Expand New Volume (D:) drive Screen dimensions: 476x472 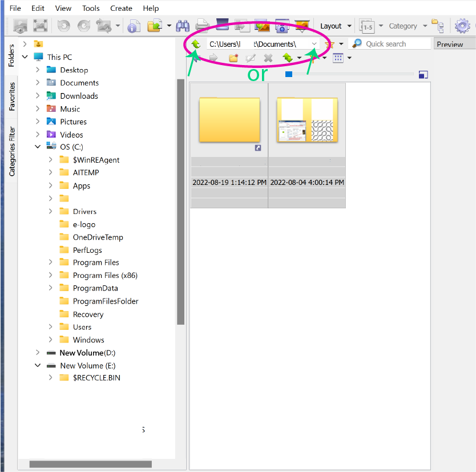click(38, 353)
